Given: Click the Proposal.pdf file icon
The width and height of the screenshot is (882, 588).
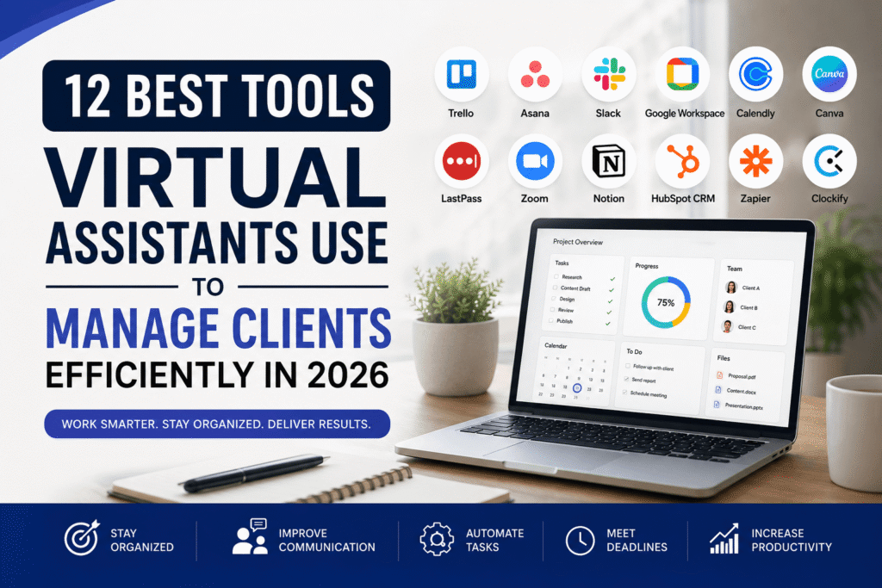Looking at the screenshot, I should (719, 375).
